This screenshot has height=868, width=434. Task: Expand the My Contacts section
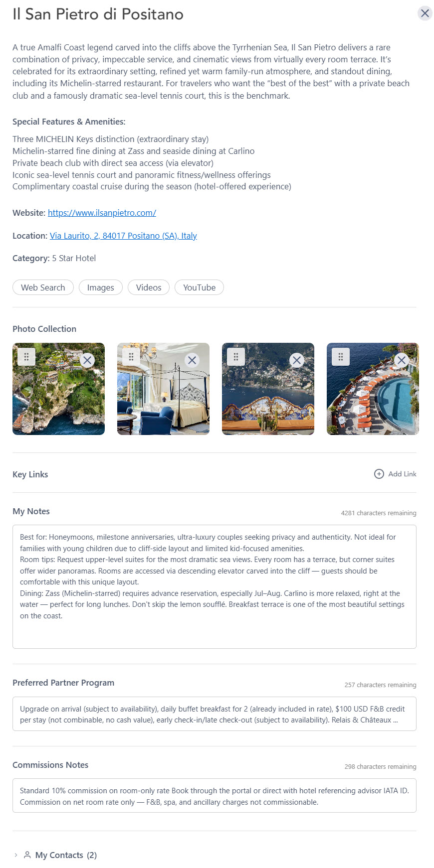pyautogui.click(x=16, y=855)
